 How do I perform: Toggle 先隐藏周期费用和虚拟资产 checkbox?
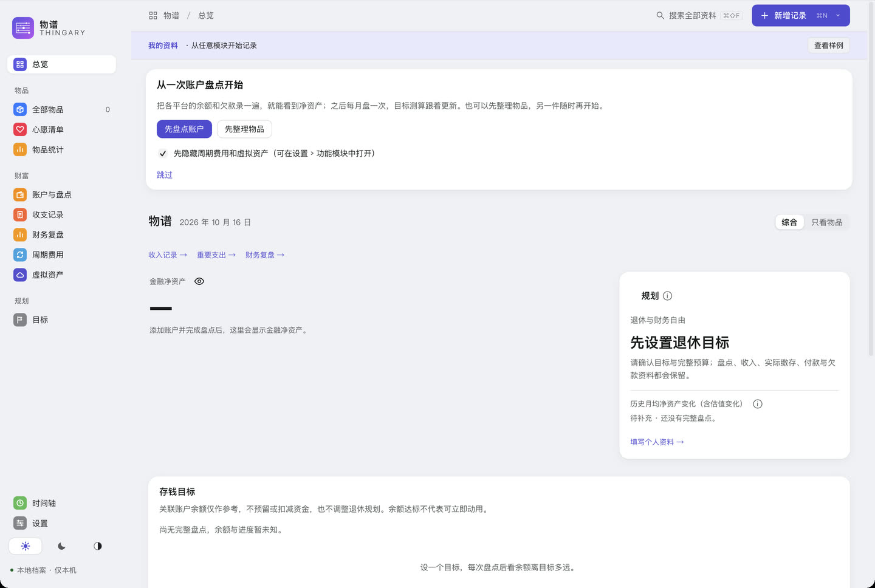click(x=163, y=154)
